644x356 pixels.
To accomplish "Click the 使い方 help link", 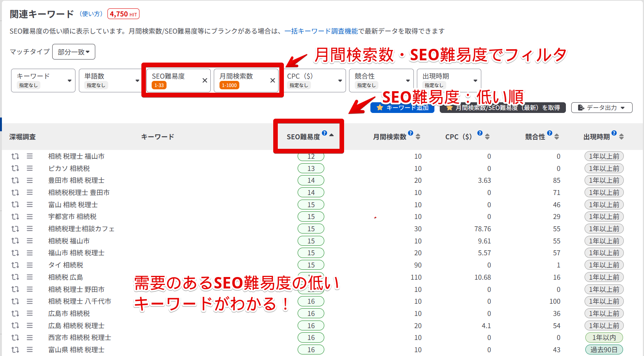I will click(91, 14).
